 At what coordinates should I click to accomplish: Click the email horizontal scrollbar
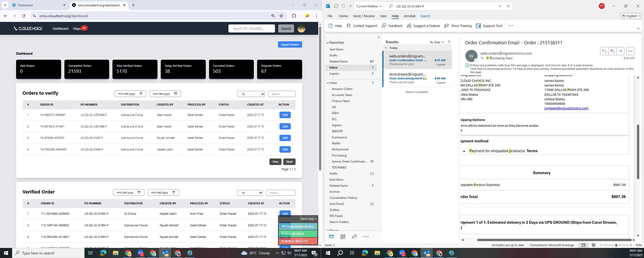point(554,240)
